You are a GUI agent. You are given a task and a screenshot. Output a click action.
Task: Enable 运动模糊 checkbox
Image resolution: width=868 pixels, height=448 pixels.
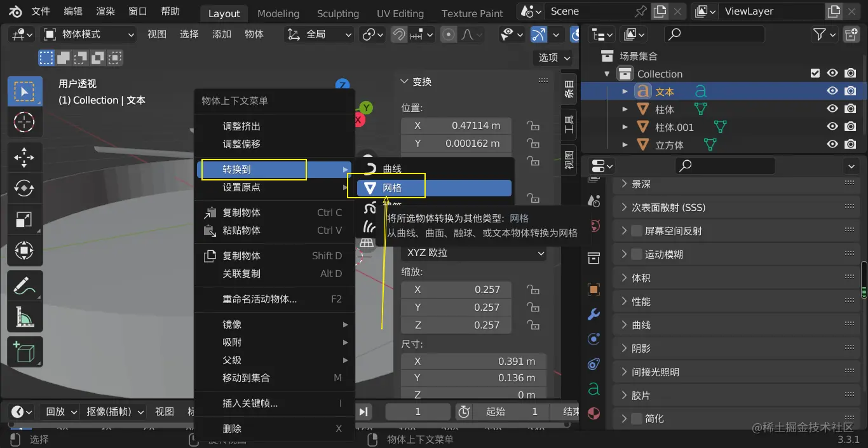coord(637,254)
